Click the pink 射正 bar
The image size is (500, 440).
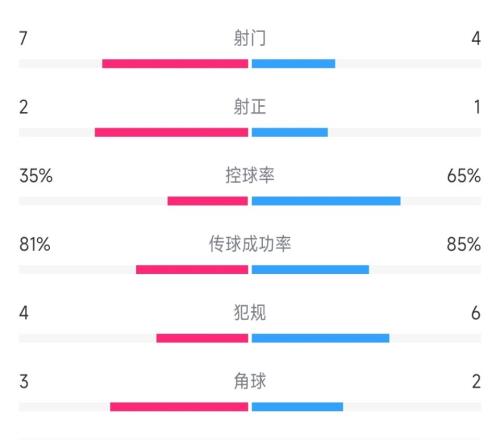tap(171, 132)
